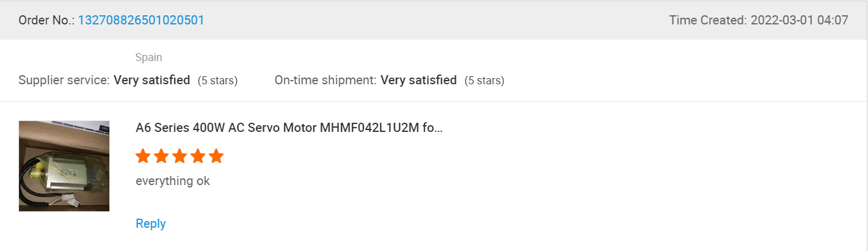This screenshot has height=251, width=868.
Task: Click the A6 Series 400W AC Servo Motor title
Action: (x=289, y=128)
